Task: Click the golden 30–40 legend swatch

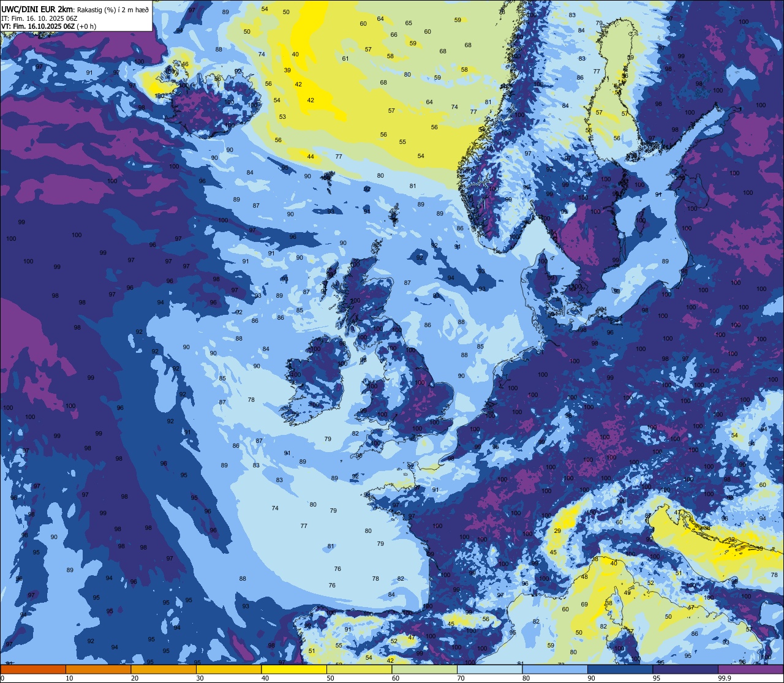Action: point(228,669)
